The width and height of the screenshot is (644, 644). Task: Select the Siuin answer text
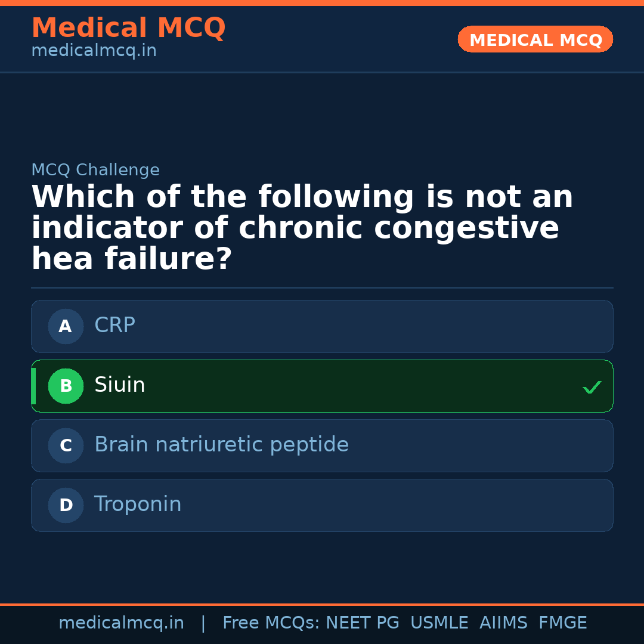(119, 385)
